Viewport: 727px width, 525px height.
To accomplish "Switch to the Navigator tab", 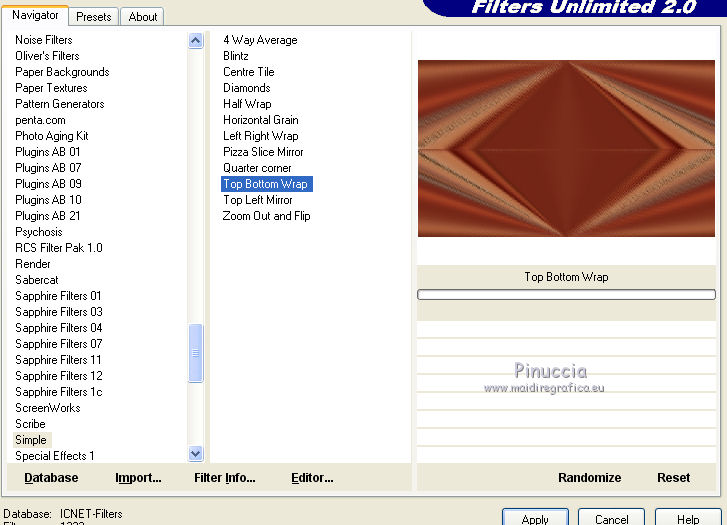I will pyautogui.click(x=35, y=15).
